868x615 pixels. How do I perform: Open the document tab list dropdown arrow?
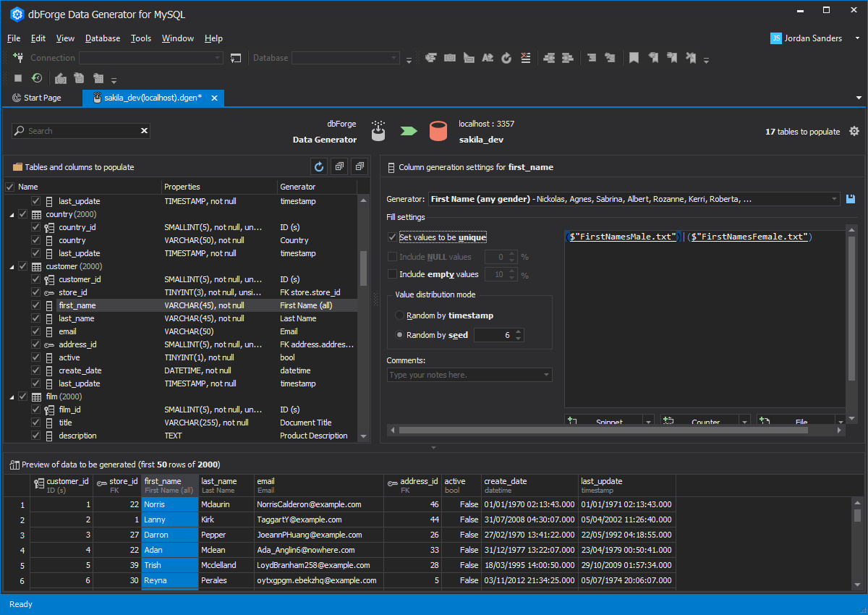[859, 98]
